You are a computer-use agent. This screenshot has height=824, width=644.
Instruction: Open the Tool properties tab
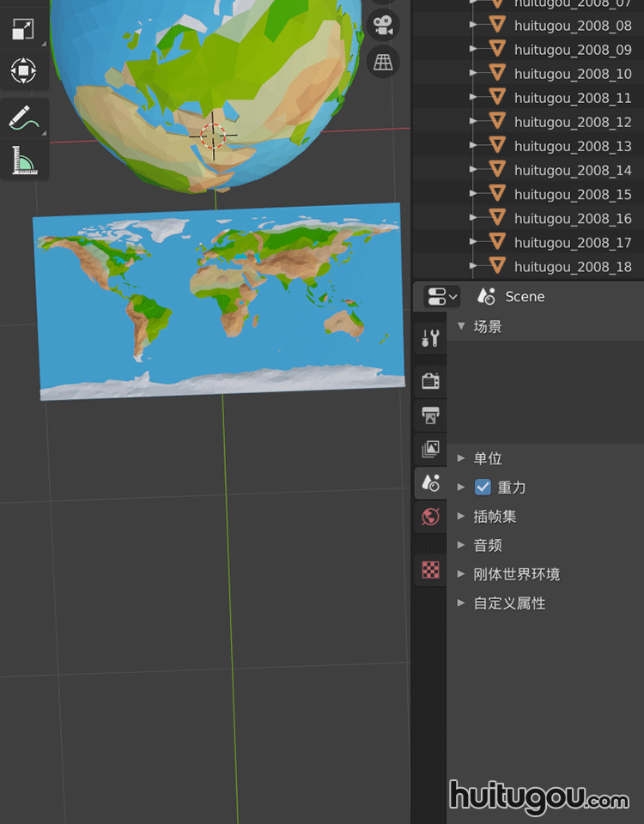point(430,338)
